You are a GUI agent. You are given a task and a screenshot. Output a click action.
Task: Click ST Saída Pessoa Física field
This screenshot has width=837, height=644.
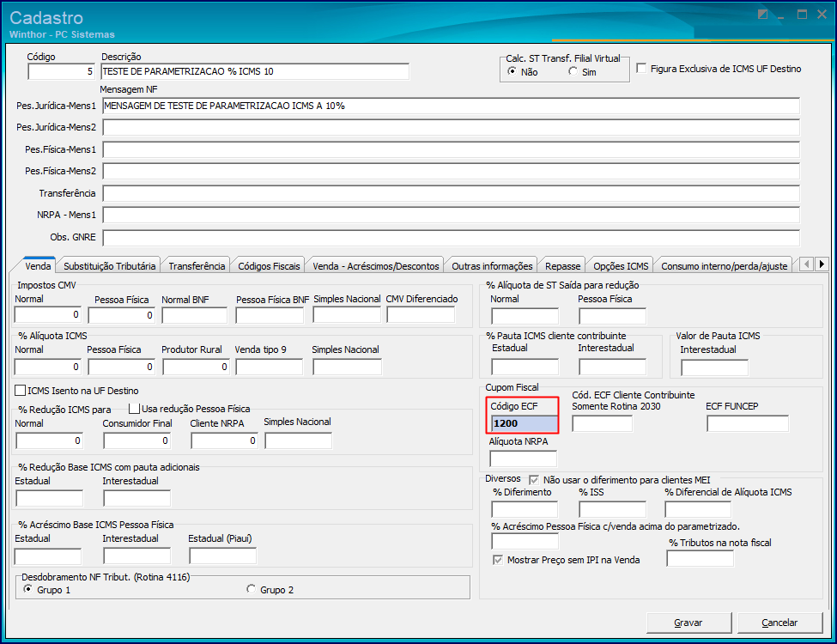[612, 316]
